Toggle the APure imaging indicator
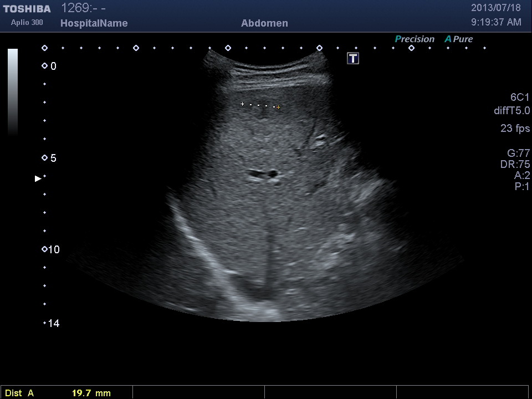532x399 pixels. 458,39
